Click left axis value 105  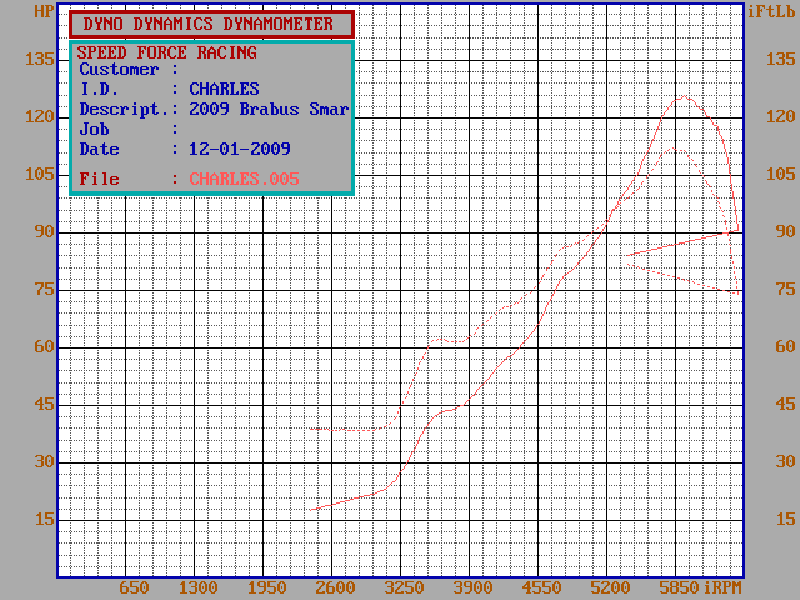tap(40, 174)
